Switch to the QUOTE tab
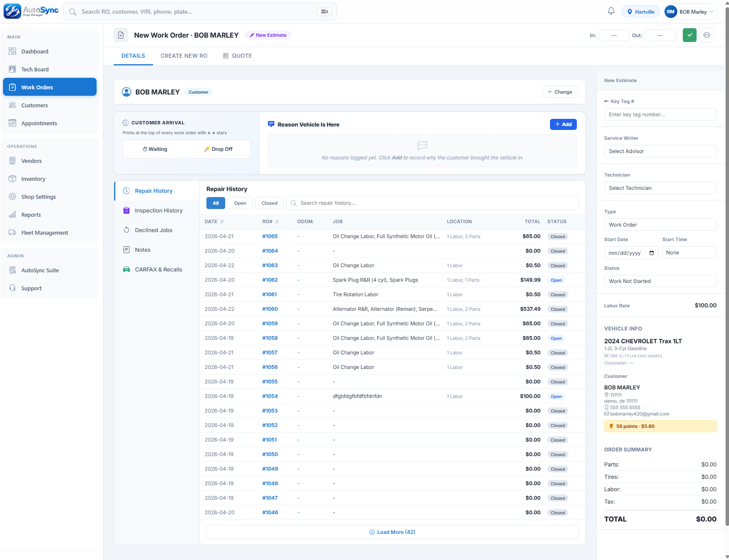This screenshot has width=729, height=560. coord(238,56)
